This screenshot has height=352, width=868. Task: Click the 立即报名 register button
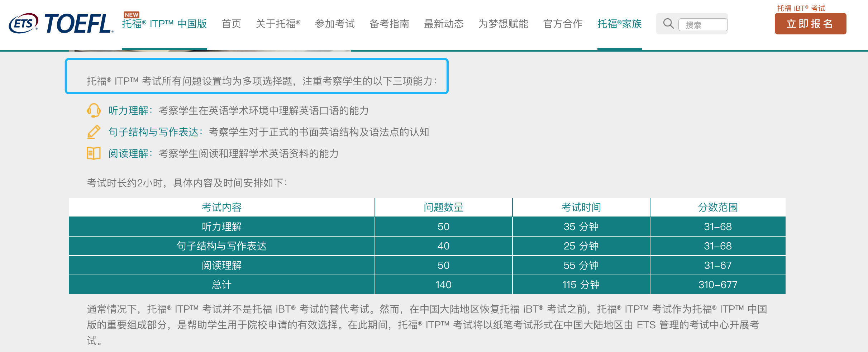pyautogui.click(x=810, y=24)
